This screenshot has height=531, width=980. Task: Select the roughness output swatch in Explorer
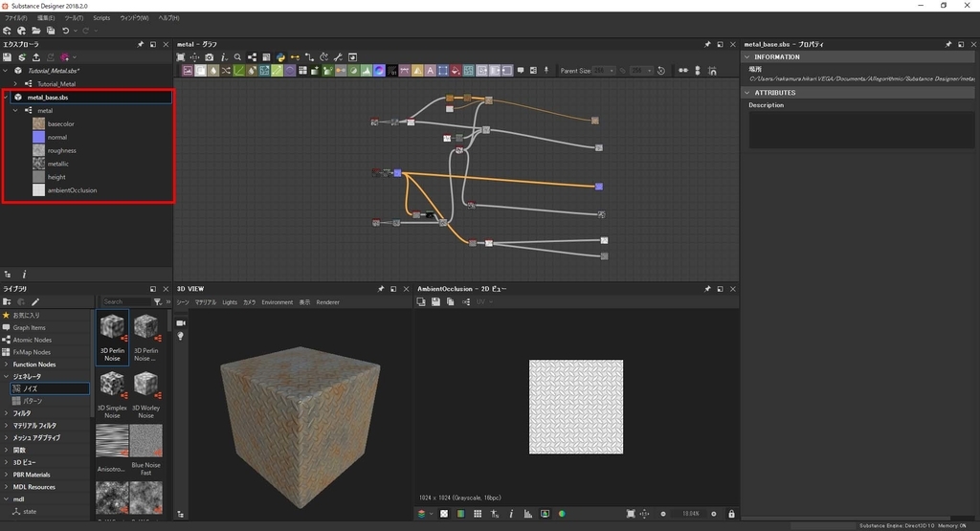(x=38, y=150)
